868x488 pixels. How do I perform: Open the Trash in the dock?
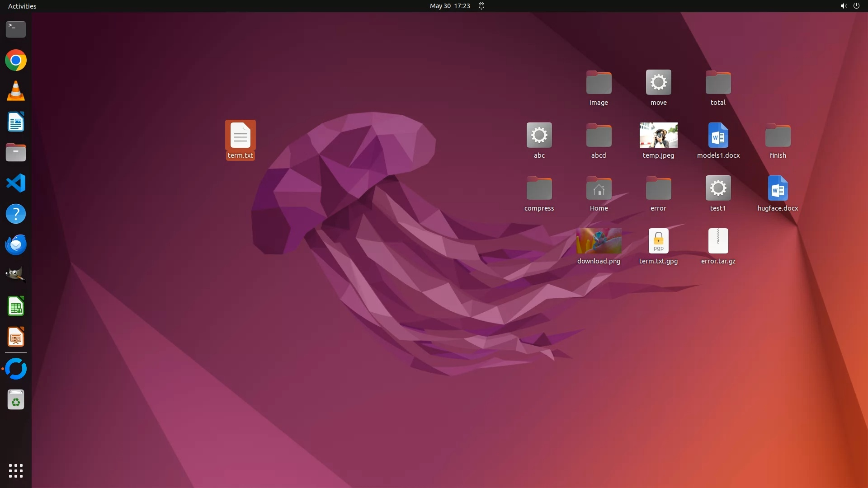[x=16, y=400]
